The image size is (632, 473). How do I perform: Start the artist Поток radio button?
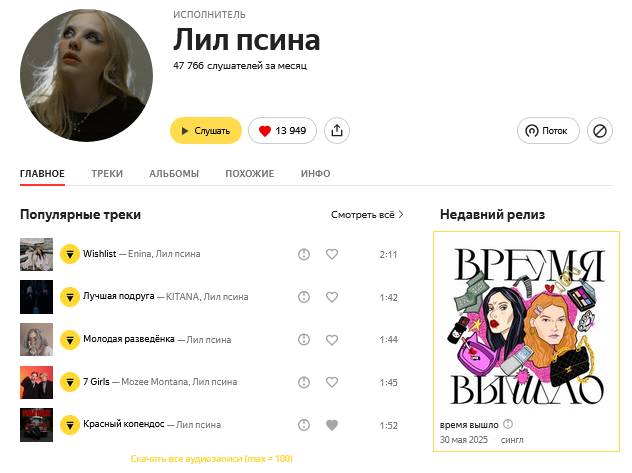(548, 131)
